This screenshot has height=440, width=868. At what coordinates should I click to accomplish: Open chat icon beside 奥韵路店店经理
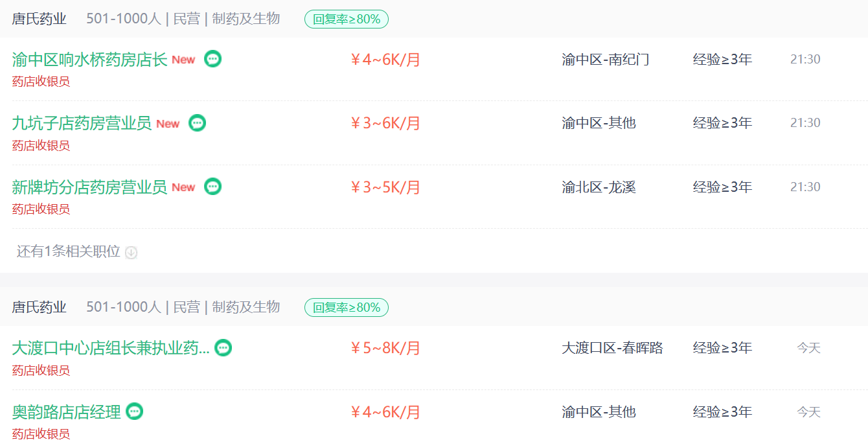(x=134, y=411)
